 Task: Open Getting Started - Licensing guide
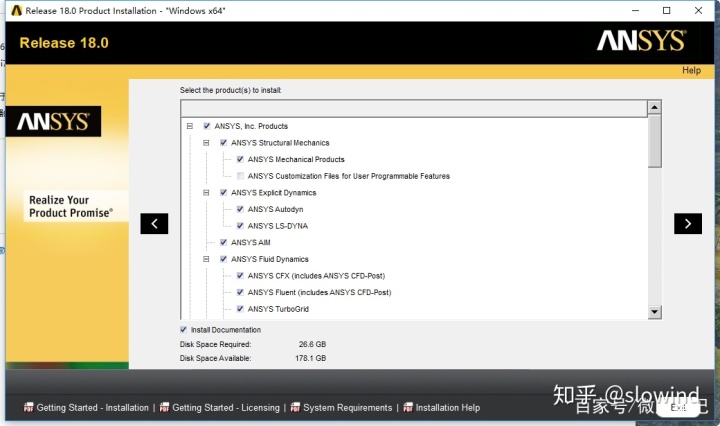(226, 407)
